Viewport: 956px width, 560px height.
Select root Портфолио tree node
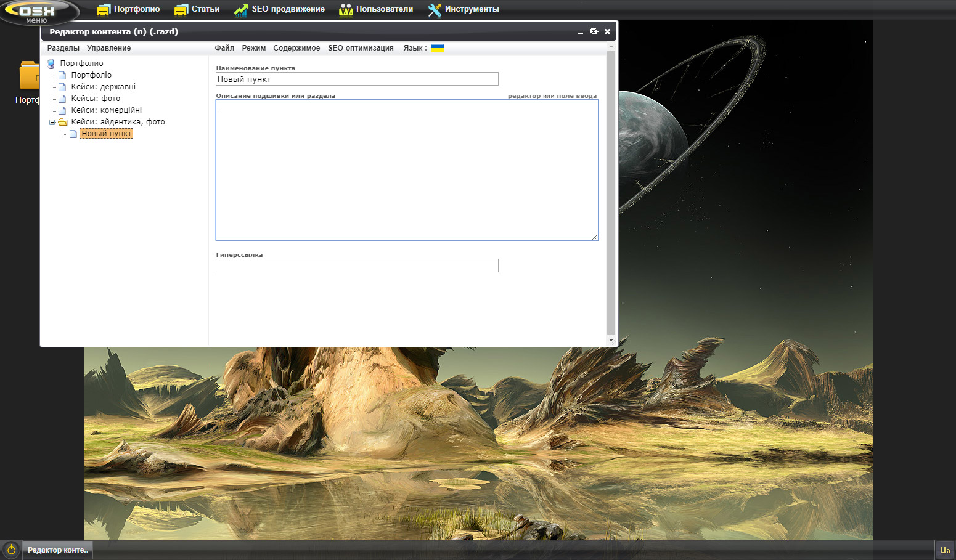pyautogui.click(x=81, y=63)
